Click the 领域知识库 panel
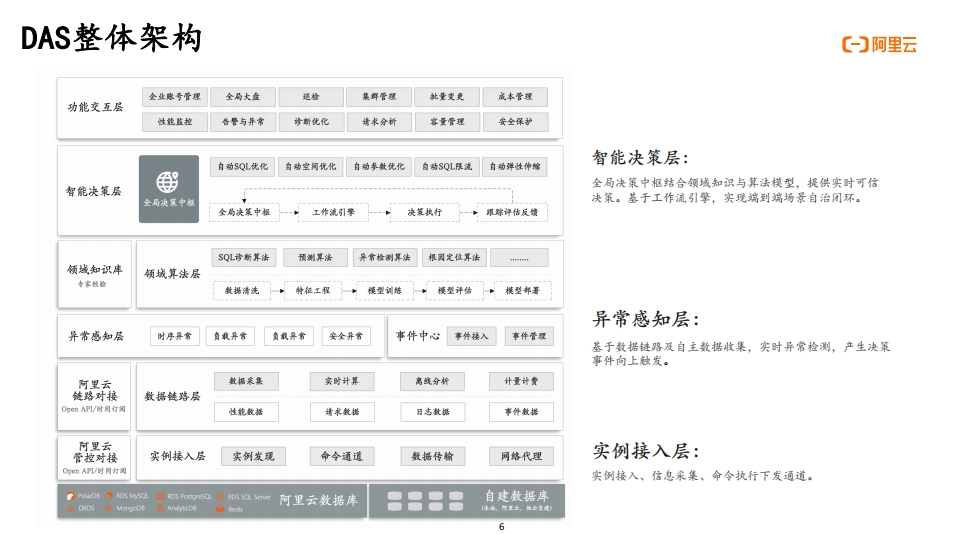This screenshot has width=956, height=534. (x=95, y=274)
